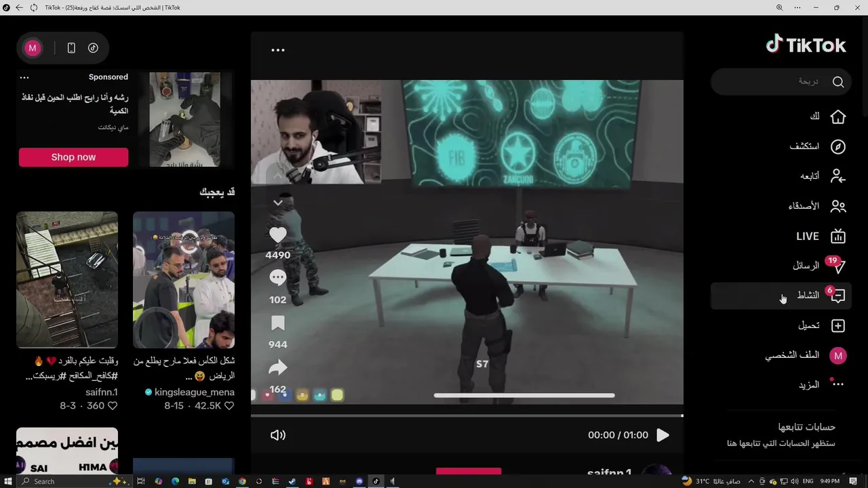Viewport: 868px width, 488px height.
Task: Open the Following page (أتابعه)
Action: (781, 176)
